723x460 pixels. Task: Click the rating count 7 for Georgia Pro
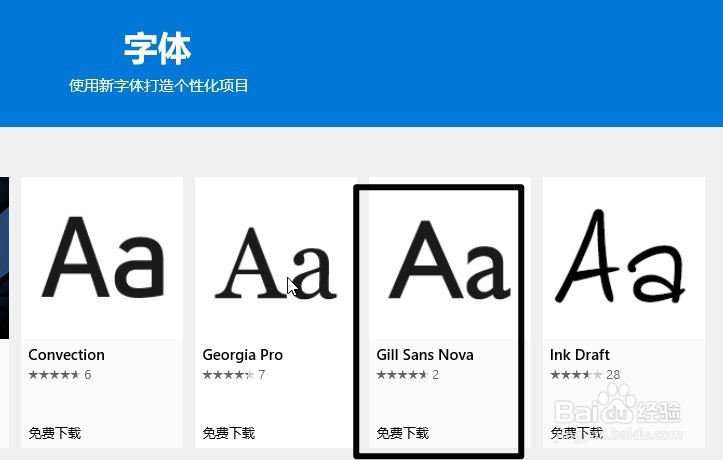261,375
